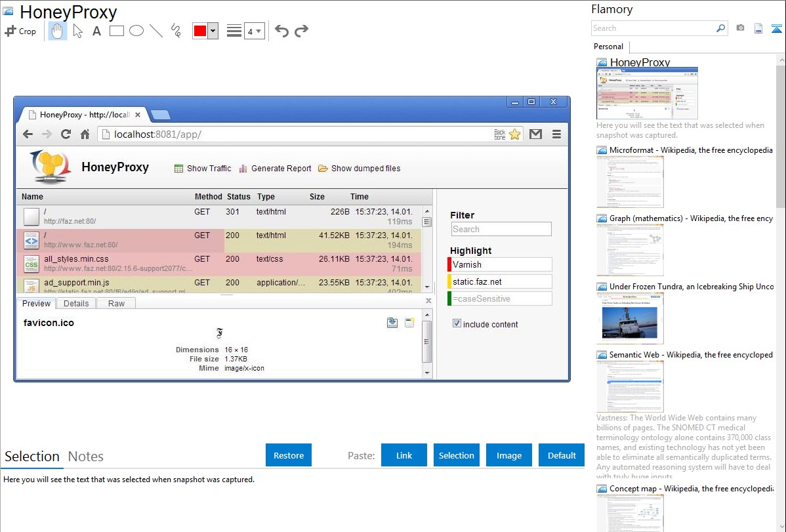Redo the last edit

pos(301,31)
